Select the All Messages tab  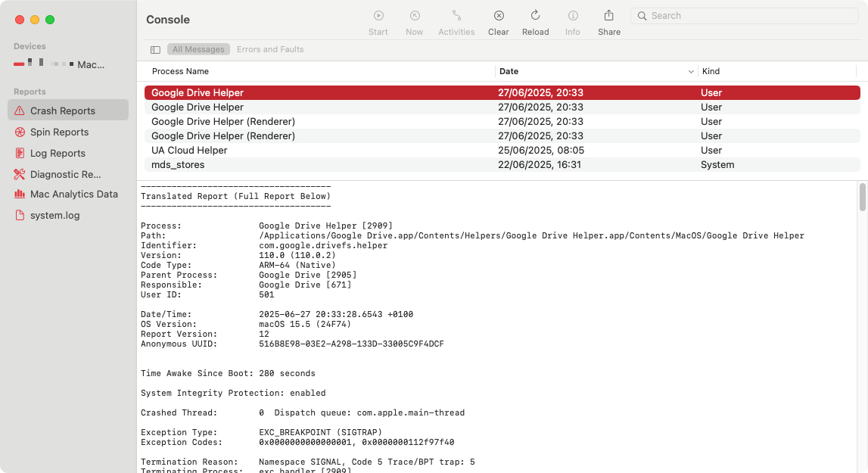(198, 48)
